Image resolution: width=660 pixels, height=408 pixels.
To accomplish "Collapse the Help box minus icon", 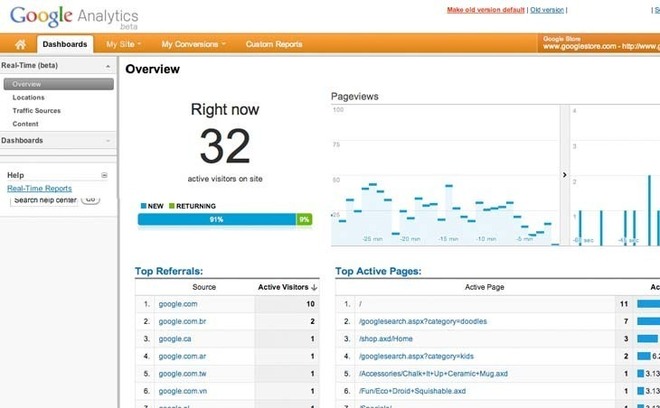I will (104, 175).
